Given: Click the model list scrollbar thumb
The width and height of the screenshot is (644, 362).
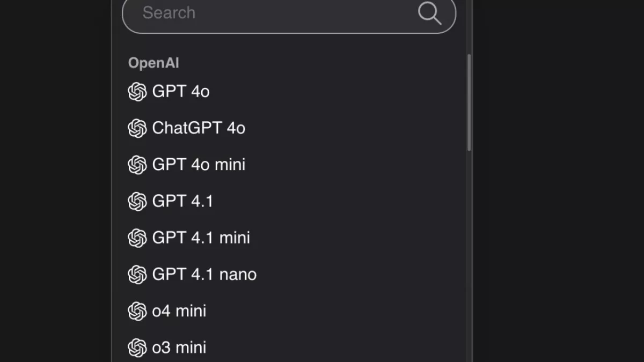Looking at the screenshot, I should click(x=469, y=102).
